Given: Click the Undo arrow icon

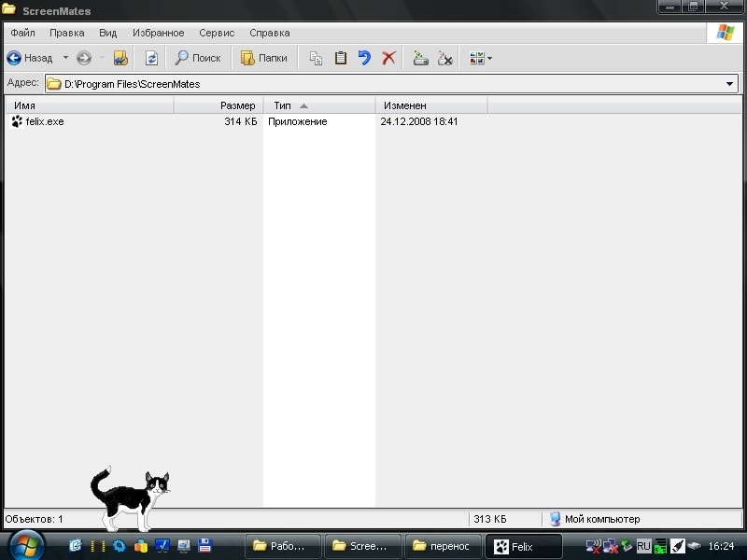Looking at the screenshot, I should [364, 58].
